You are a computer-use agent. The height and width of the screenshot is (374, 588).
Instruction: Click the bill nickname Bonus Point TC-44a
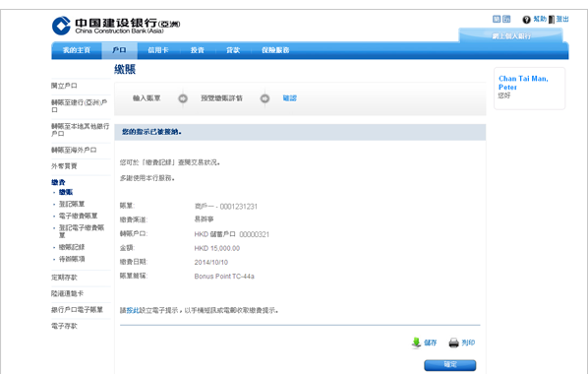pyautogui.click(x=224, y=277)
